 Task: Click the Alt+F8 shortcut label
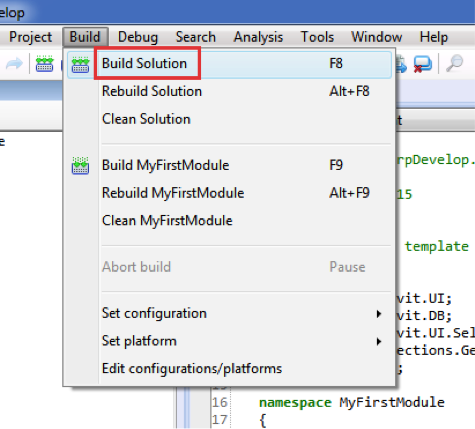coord(349,91)
